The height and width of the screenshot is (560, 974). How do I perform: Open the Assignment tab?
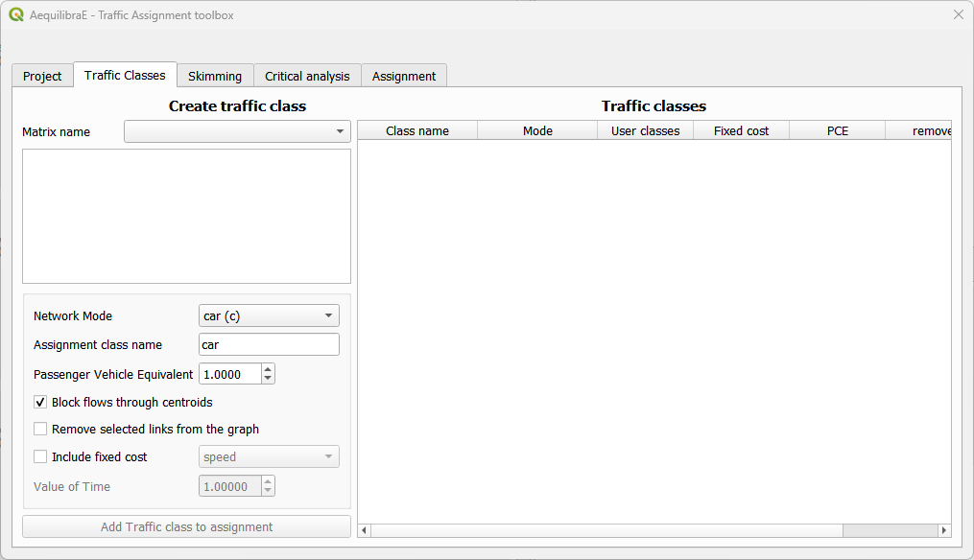click(x=403, y=75)
